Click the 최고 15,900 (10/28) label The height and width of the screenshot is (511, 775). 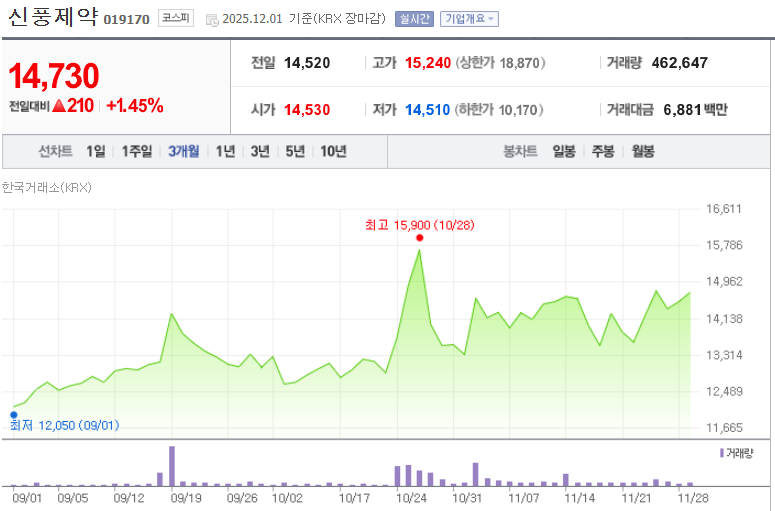(420, 225)
